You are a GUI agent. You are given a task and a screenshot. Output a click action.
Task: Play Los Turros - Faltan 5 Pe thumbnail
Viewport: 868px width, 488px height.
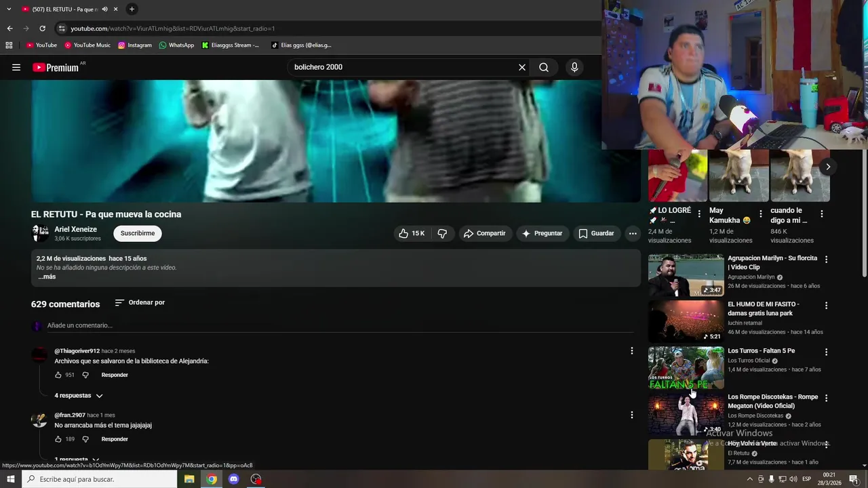coord(686,368)
